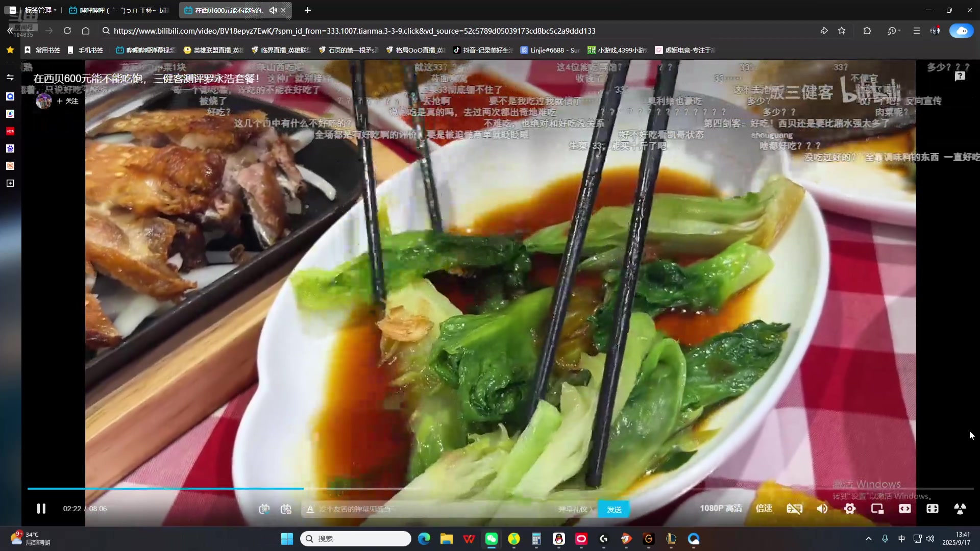The image size is (980, 551).
Task: Open the red sidebar app icon
Action: 10,131
